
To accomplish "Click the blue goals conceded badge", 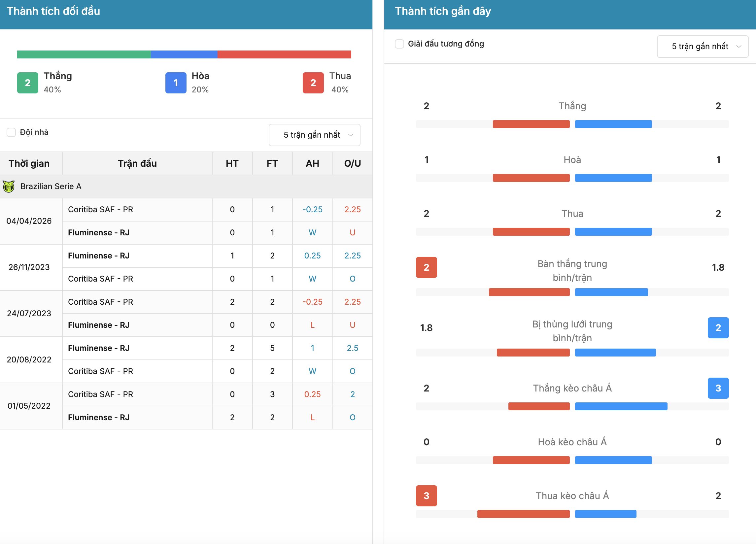I will pyautogui.click(x=718, y=328).
